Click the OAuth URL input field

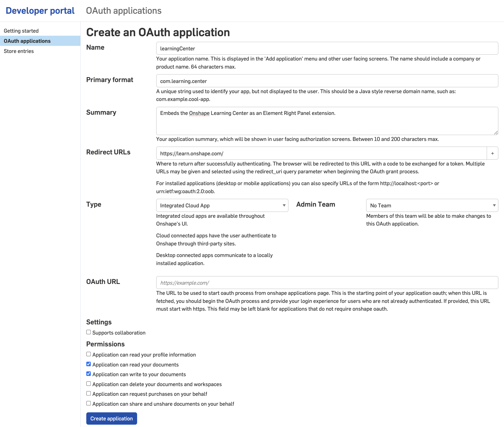click(327, 283)
